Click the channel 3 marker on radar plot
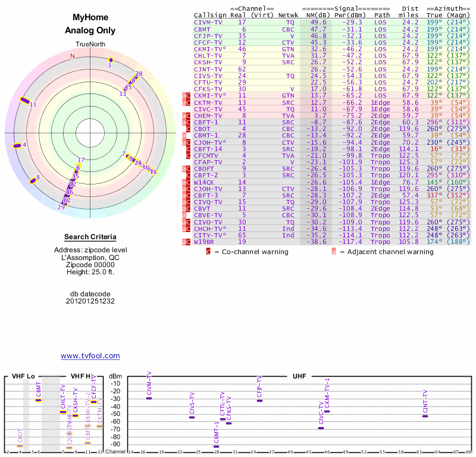476x457 pixels. click(110, 60)
